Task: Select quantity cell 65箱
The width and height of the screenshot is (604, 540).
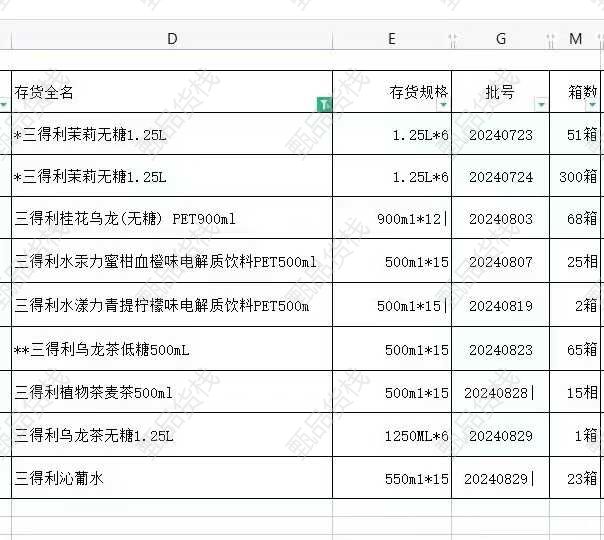Action: 575,349
